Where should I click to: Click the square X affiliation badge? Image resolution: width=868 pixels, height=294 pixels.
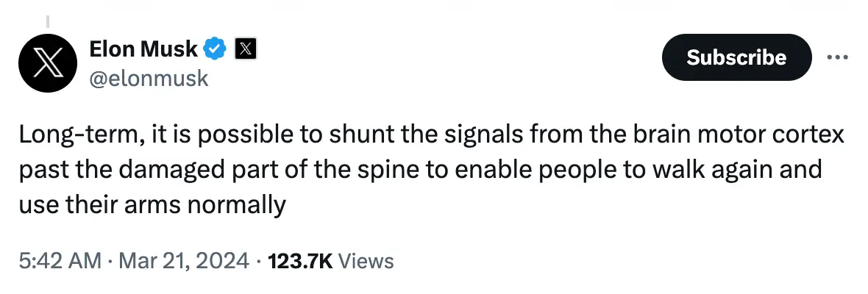coord(245,50)
